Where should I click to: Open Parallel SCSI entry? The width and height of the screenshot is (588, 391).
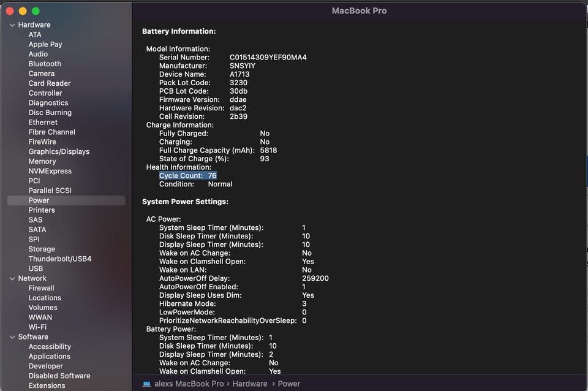point(50,191)
